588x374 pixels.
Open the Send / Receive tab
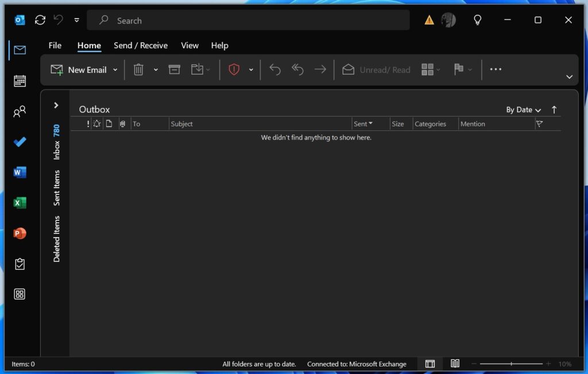click(x=141, y=45)
